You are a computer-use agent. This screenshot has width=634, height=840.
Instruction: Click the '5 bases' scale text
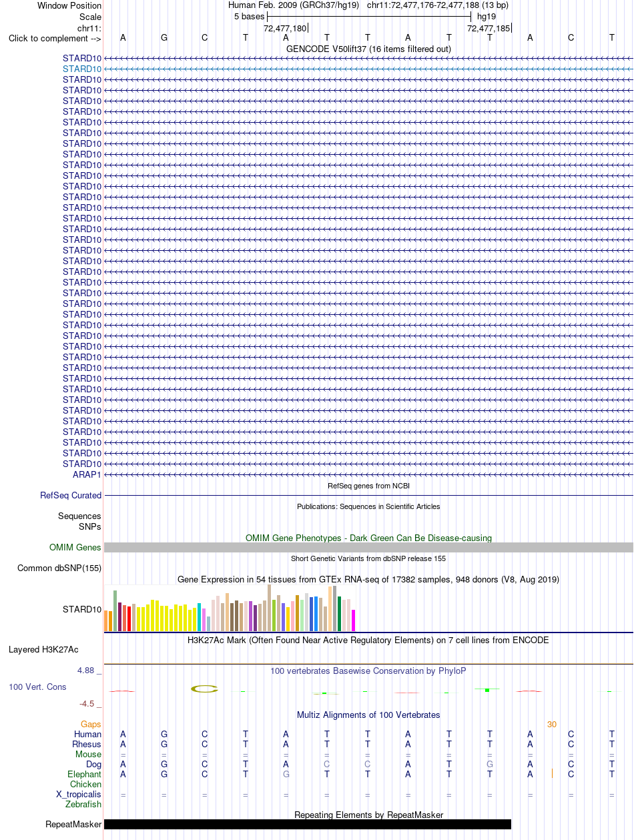[x=249, y=16]
